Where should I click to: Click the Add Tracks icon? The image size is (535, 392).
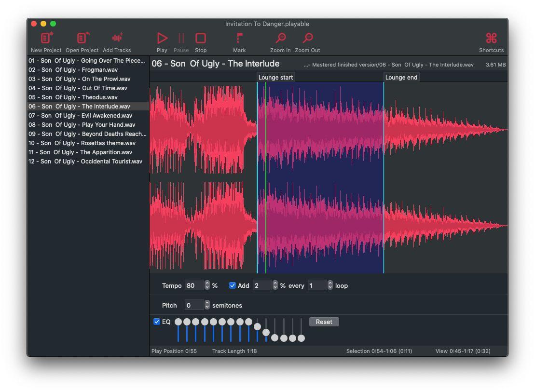117,39
